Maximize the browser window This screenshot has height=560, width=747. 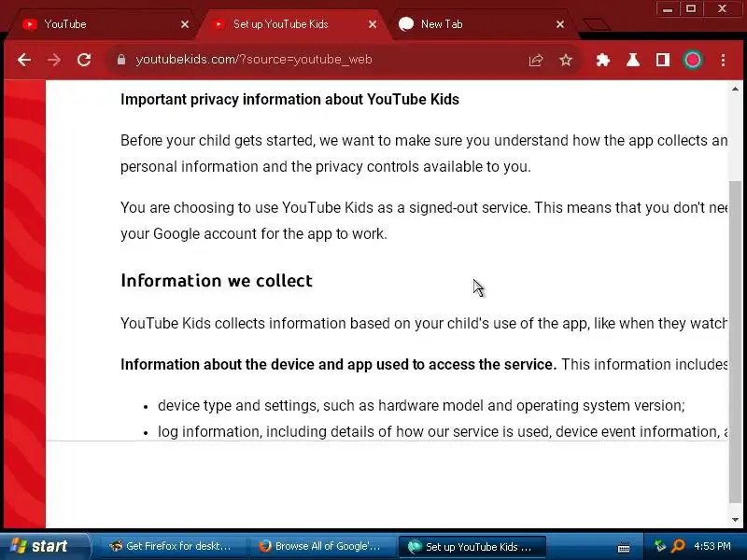pyautogui.click(x=691, y=9)
